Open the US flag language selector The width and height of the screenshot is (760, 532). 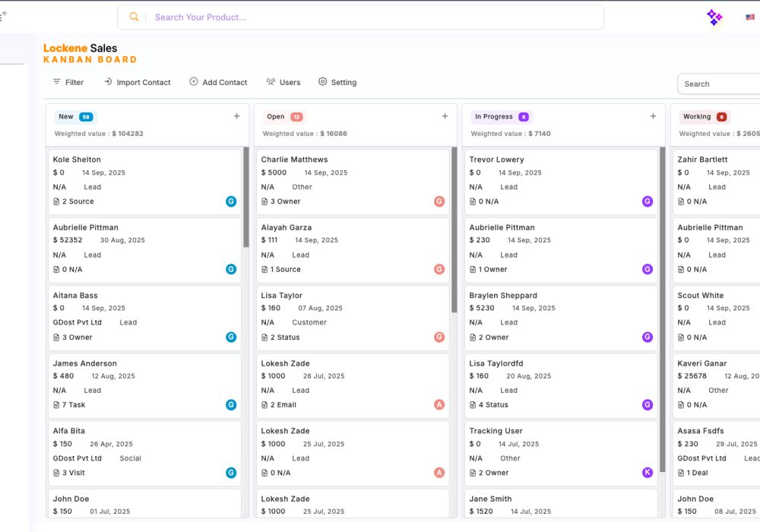[750, 17]
